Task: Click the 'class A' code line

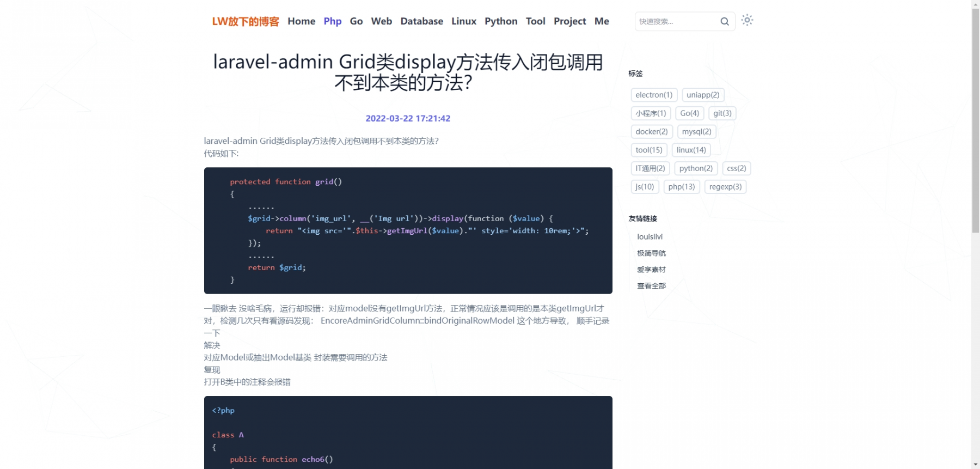Action: point(228,435)
